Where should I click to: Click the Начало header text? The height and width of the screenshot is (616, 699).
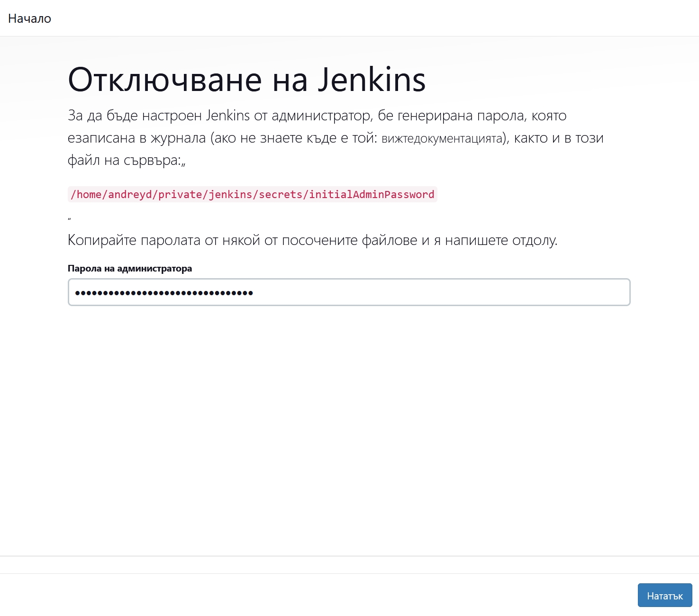29,18
